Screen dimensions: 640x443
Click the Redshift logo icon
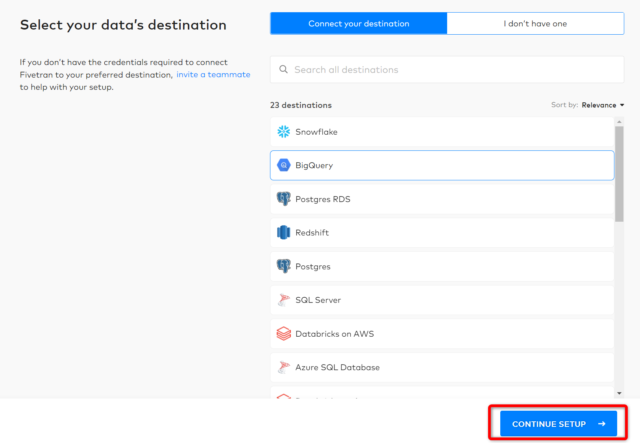(284, 232)
